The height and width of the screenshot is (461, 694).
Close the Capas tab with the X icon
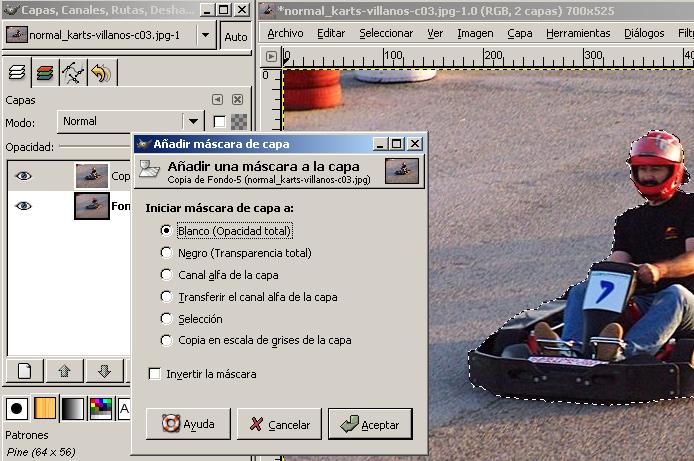pos(237,100)
